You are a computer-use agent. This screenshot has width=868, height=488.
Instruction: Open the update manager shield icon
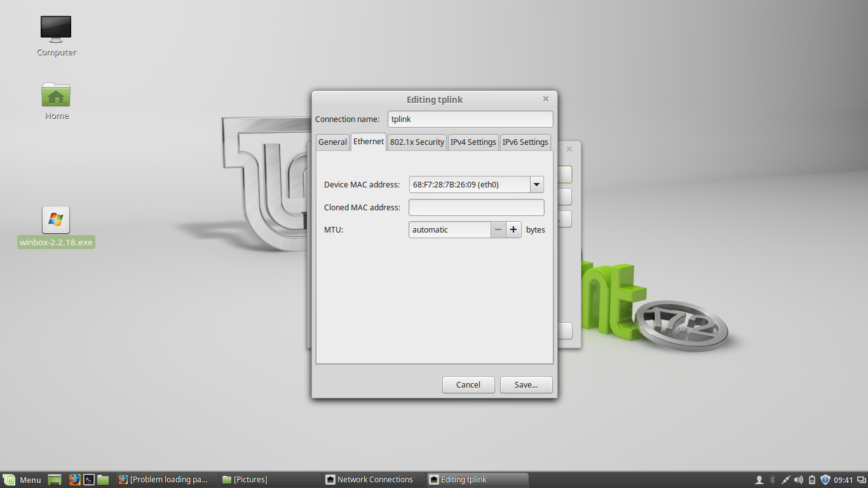825,480
